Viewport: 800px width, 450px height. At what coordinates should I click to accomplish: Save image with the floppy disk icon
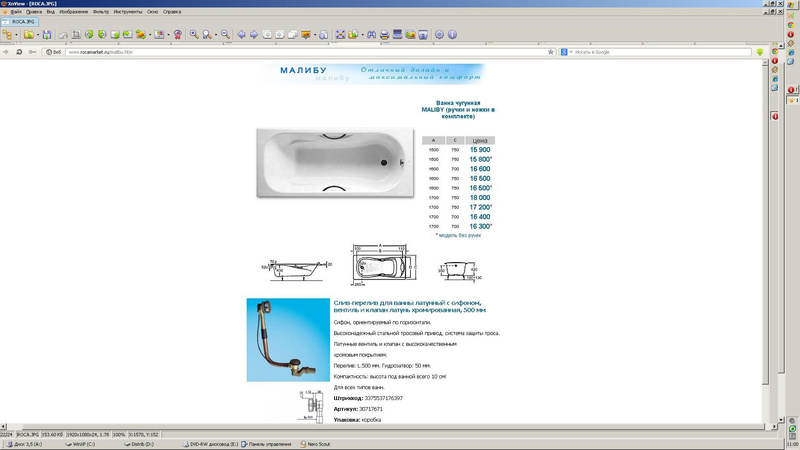tap(47, 35)
